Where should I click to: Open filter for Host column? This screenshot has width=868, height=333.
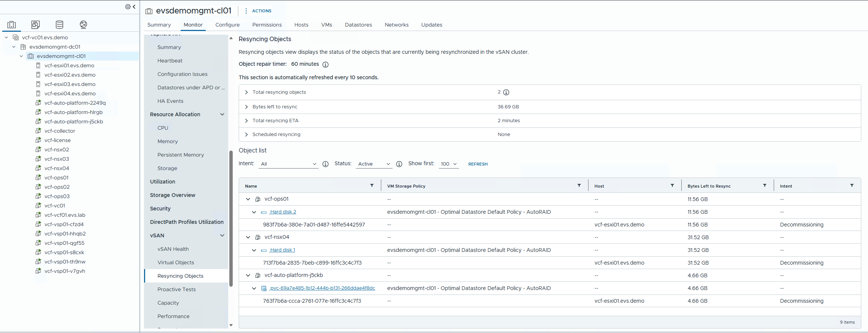point(672,186)
